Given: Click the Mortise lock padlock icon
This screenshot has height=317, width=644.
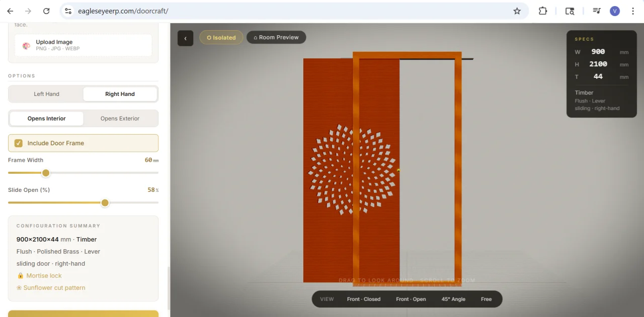Looking at the screenshot, I should pos(21,276).
